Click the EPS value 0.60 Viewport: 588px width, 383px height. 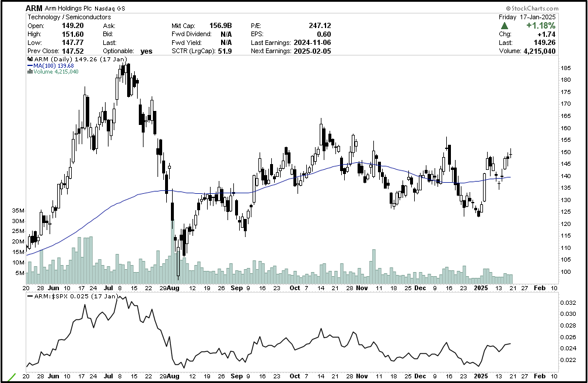click(x=324, y=34)
